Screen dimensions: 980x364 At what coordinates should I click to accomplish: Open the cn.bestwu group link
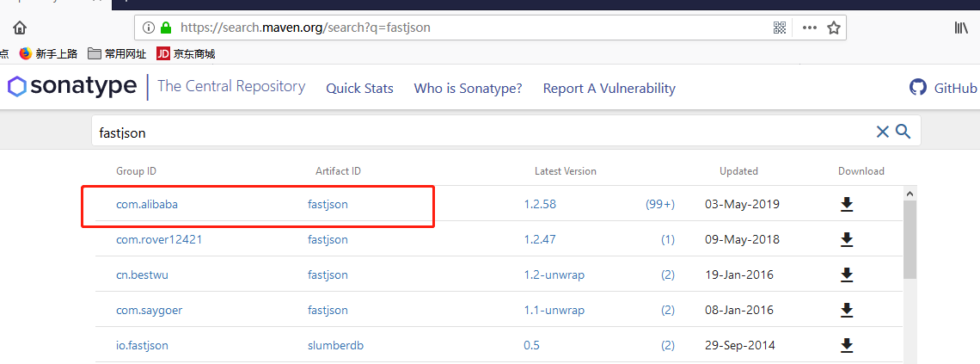[x=142, y=275]
